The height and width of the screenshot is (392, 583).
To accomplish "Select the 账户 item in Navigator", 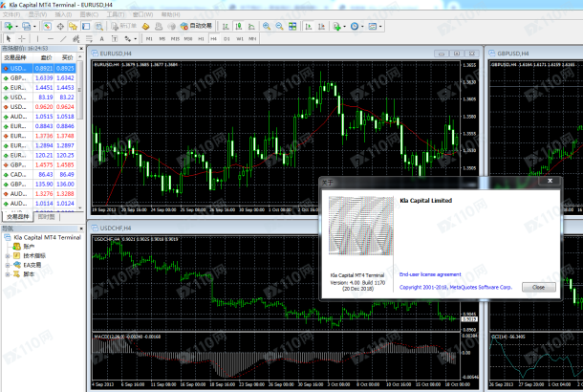I will [x=29, y=247].
